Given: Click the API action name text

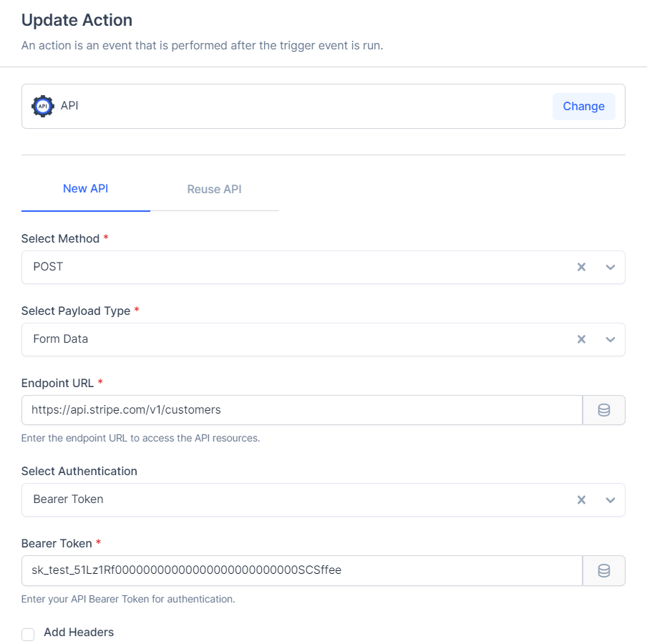Looking at the screenshot, I should (69, 106).
